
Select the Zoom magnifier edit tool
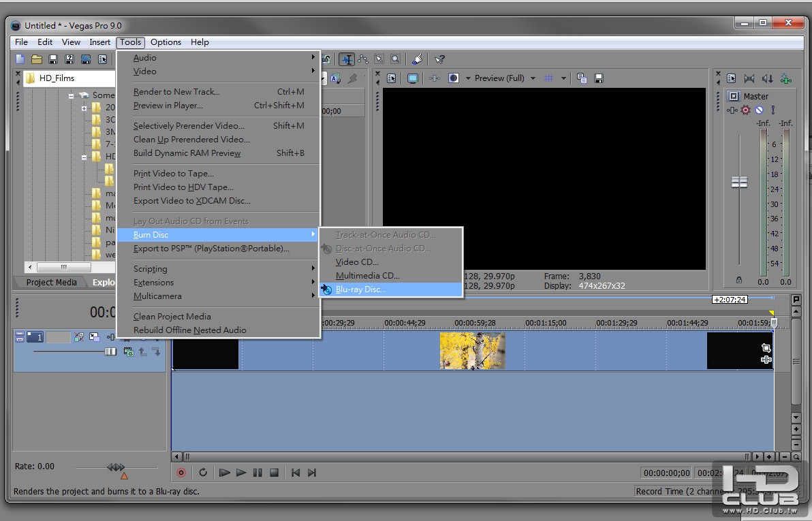[396, 60]
